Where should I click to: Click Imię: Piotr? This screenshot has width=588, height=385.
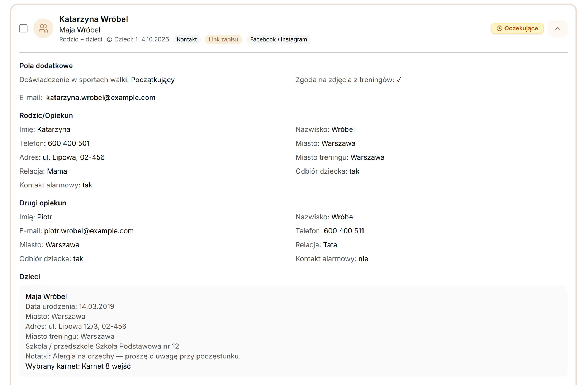[36, 217]
